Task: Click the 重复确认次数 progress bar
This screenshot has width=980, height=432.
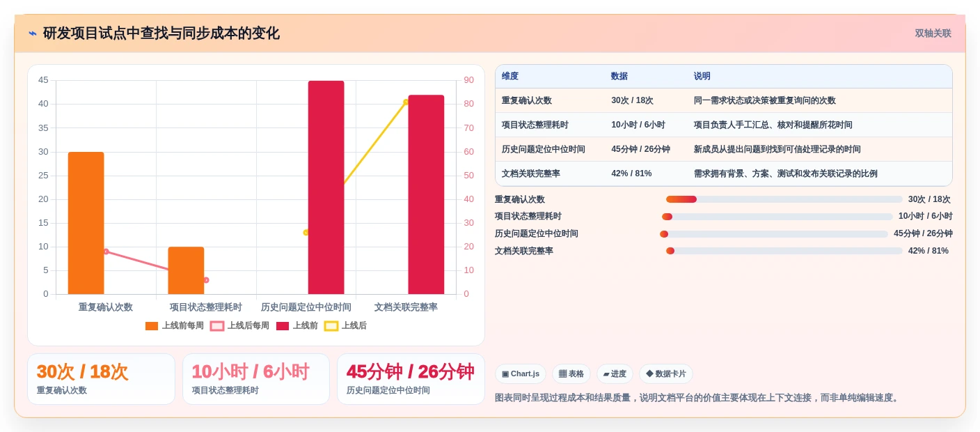Action: click(784, 199)
